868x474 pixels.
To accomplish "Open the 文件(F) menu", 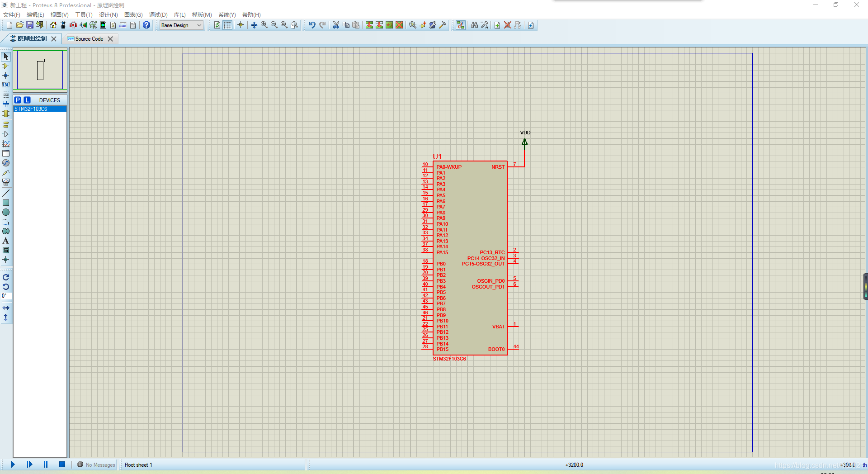I will pos(12,15).
